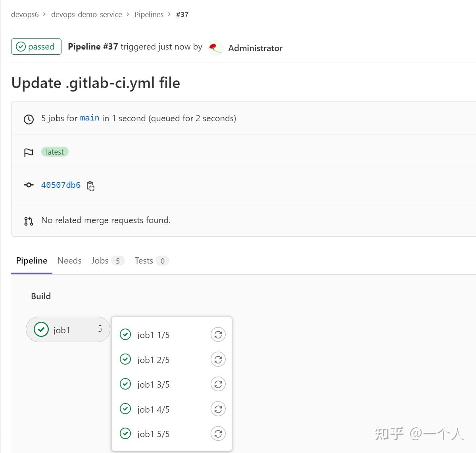
Task: Click the status icon on job1 4/5
Action: 125,409
